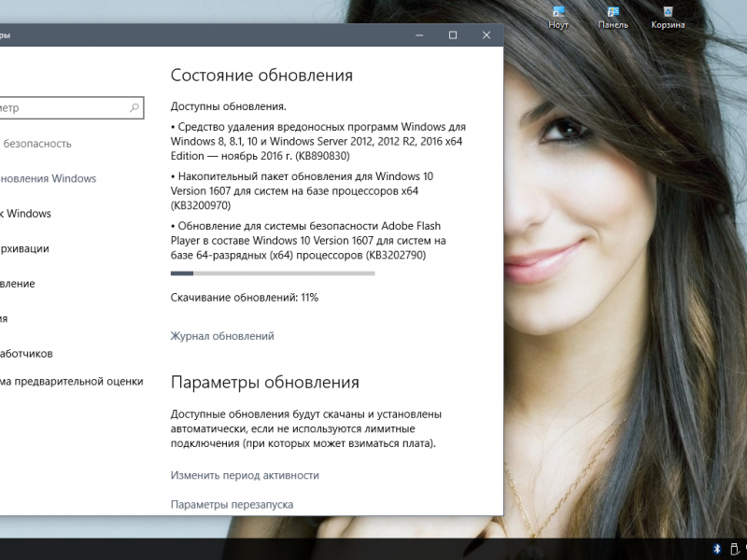Click the Состояние обновления heading
The height and width of the screenshot is (560, 747).
pos(261,76)
